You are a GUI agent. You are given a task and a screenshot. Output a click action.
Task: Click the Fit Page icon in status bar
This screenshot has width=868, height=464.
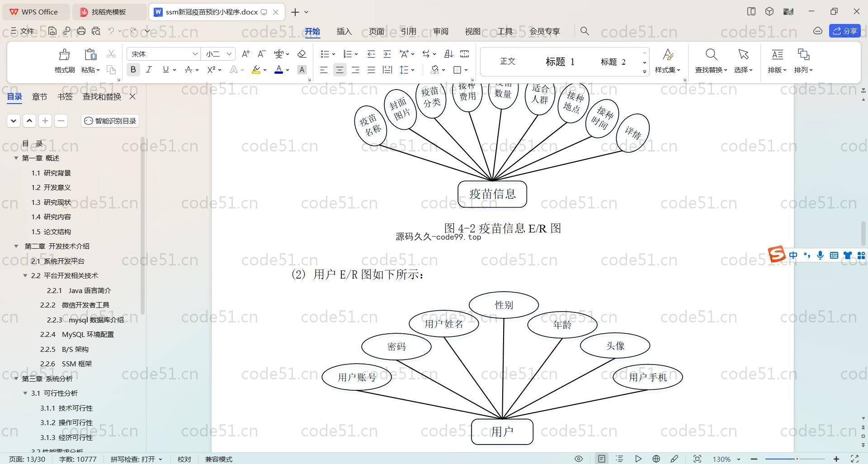coord(697,459)
